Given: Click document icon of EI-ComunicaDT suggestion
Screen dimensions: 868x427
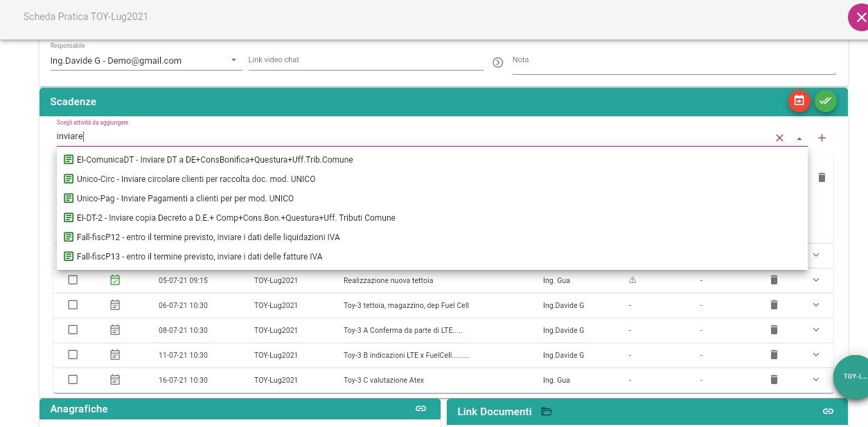Looking at the screenshot, I should click(69, 159).
